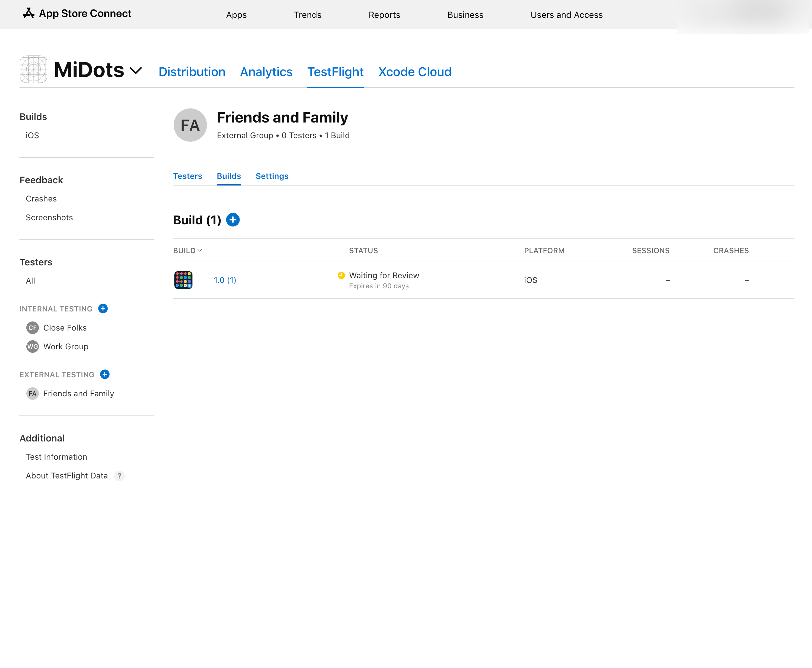Click the App Store Connect title
This screenshot has height=668, width=812.
coord(85,13)
